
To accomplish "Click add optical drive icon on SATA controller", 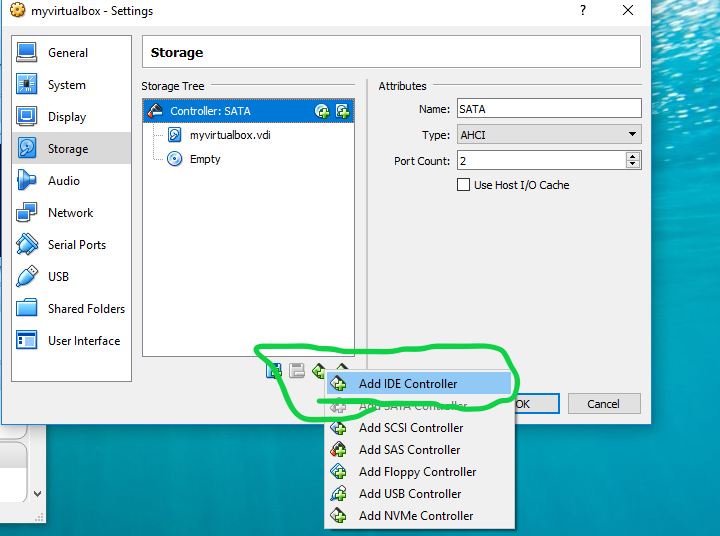I will [322, 111].
